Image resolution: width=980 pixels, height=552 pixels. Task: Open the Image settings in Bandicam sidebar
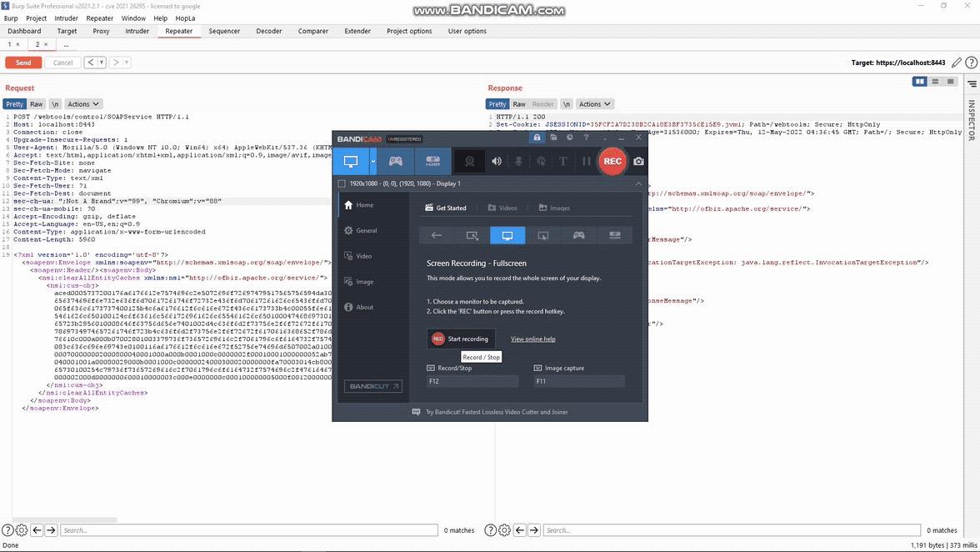(358, 282)
